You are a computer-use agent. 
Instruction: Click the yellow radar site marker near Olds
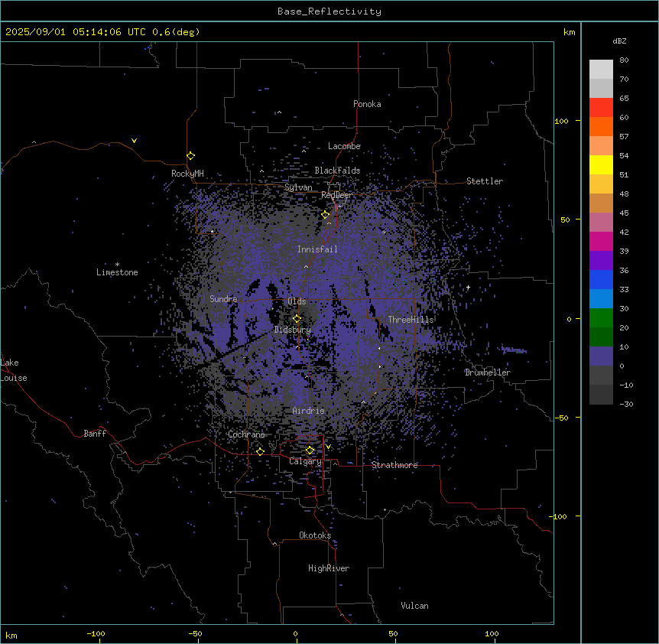297,319
